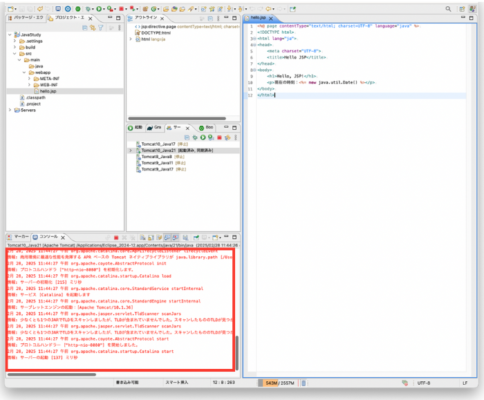Click Collapse All icon in project explorer toolbar
The height and width of the screenshot is (400, 484).
click(85, 28)
